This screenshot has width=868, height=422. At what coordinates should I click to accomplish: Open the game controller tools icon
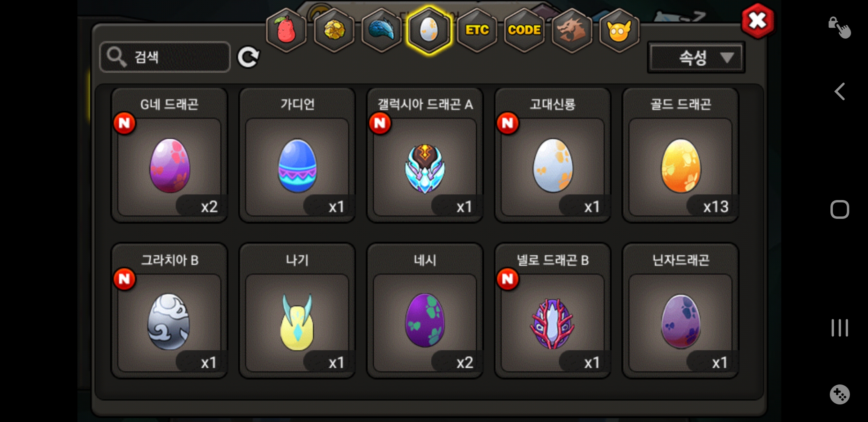(x=839, y=394)
